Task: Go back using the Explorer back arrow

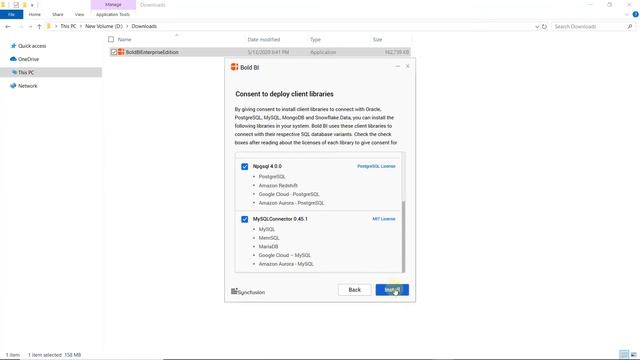Action: 8,27
